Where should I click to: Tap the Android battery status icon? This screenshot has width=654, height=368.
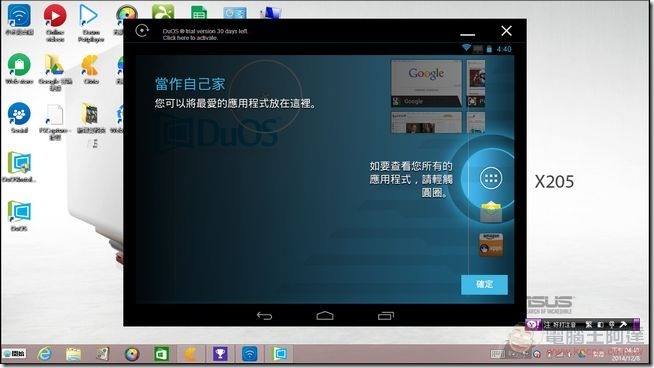489,49
